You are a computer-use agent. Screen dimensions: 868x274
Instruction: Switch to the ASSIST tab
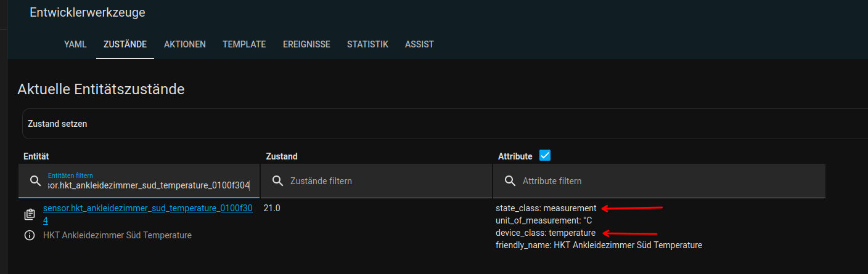point(419,44)
